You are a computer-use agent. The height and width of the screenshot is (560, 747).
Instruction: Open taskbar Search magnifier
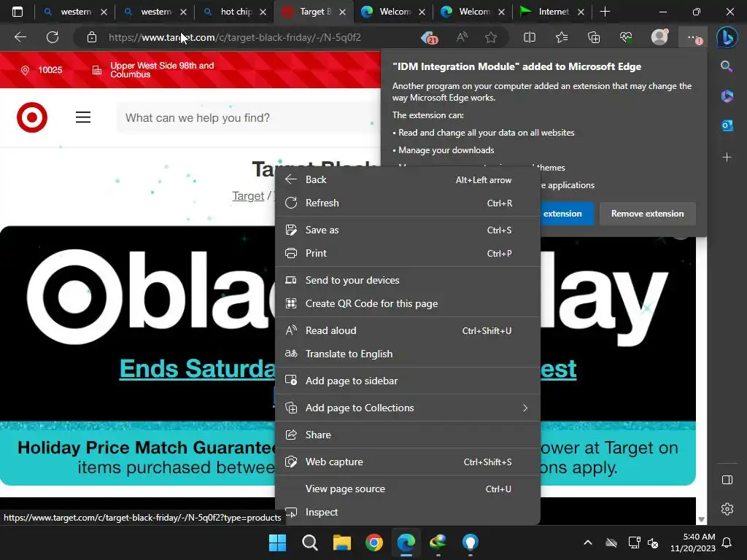[x=309, y=542]
